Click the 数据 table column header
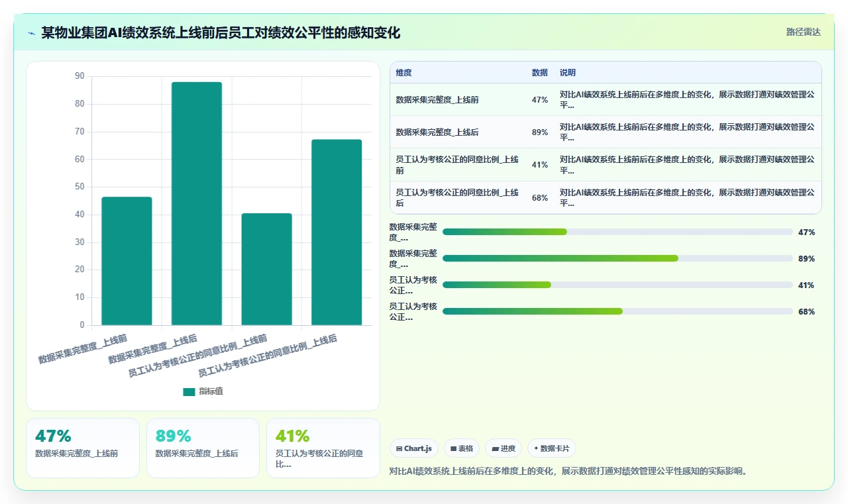Image resolution: width=848 pixels, height=504 pixels. (x=539, y=73)
